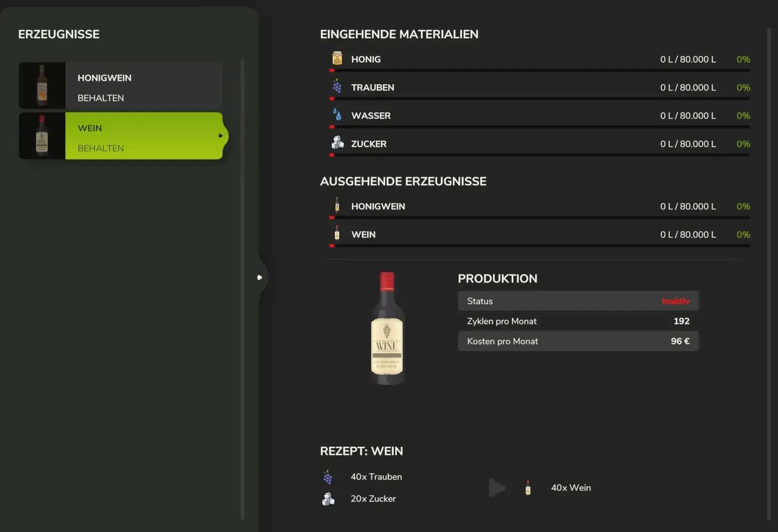Click the water drop icon beside Wasser
This screenshot has height=532, width=778.
click(x=337, y=115)
